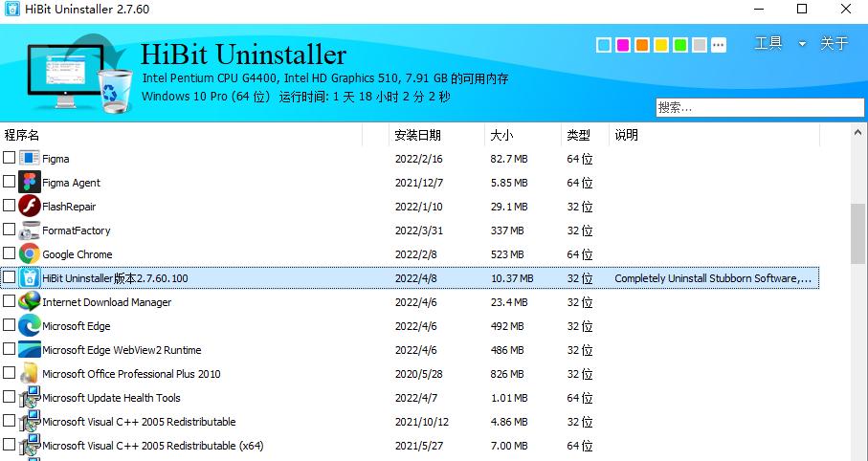Check the HiBit Uninstaller row checkbox
The width and height of the screenshot is (868, 461).
coord(9,276)
